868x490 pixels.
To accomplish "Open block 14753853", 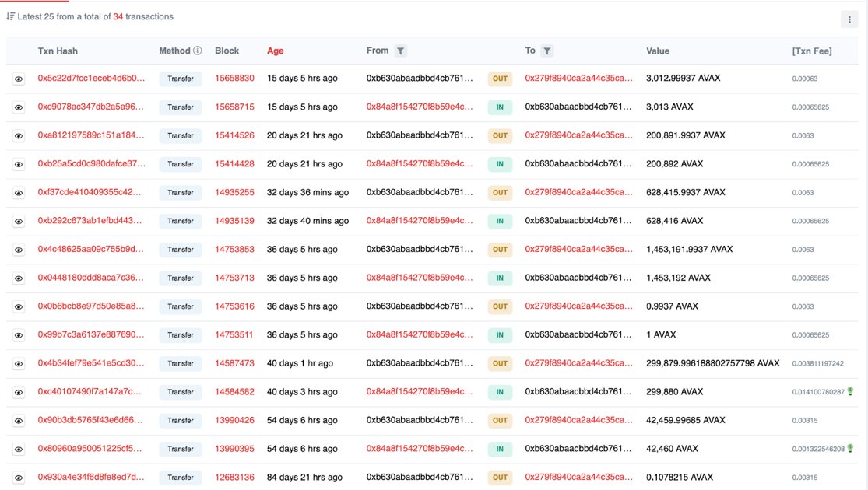I will click(x=235, y=249).
